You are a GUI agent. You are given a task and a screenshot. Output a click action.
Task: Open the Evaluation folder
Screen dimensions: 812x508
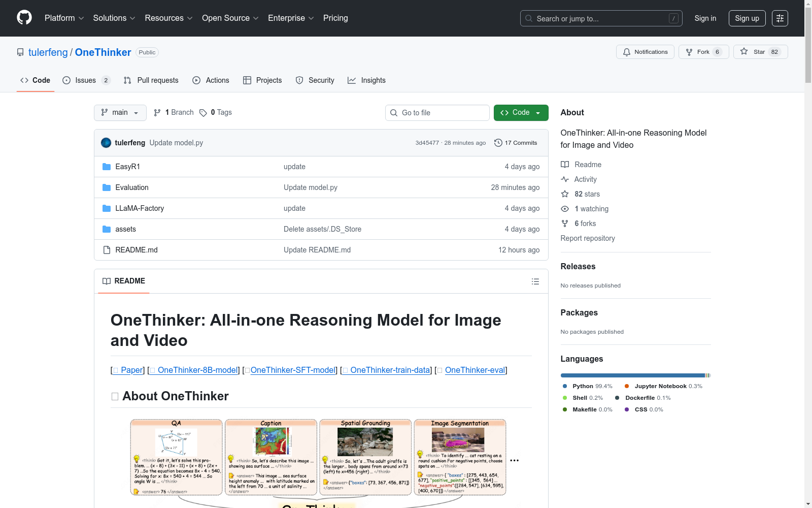pyautogui.click(x=132, y=187)
